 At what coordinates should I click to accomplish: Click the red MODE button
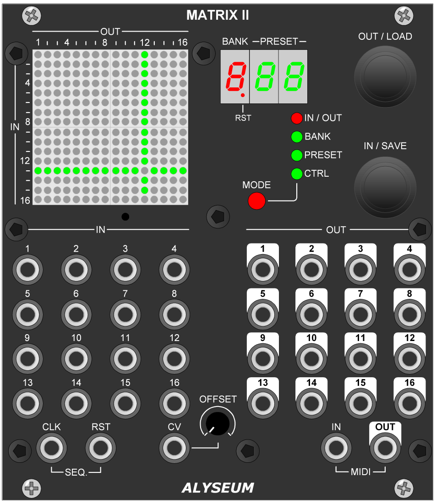tap(256, 201)
